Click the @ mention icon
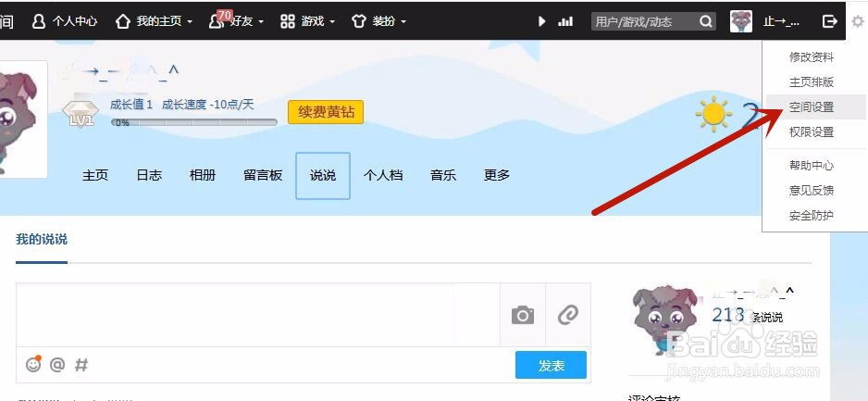The height and width of the screenshot is (401, 868). click(x=57, y=365)
